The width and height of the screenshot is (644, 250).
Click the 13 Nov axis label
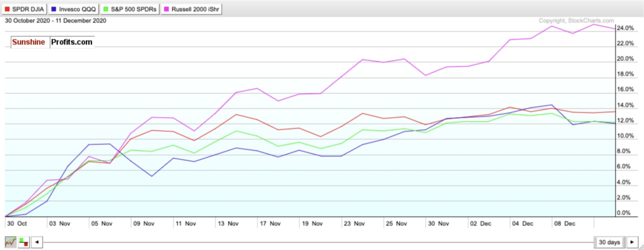tap(228, 224)
